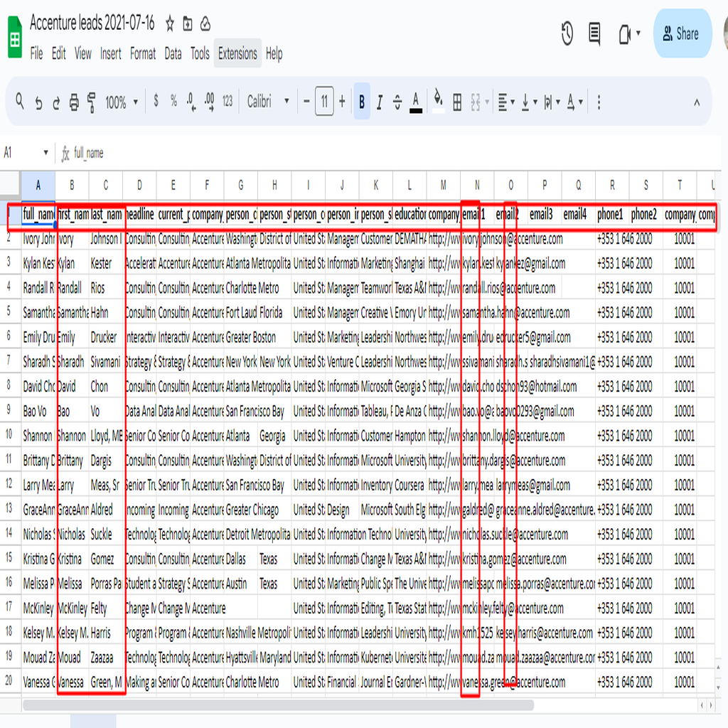
Task: Select cell with Zaazaa last name
Action: [x=106, y=658]
